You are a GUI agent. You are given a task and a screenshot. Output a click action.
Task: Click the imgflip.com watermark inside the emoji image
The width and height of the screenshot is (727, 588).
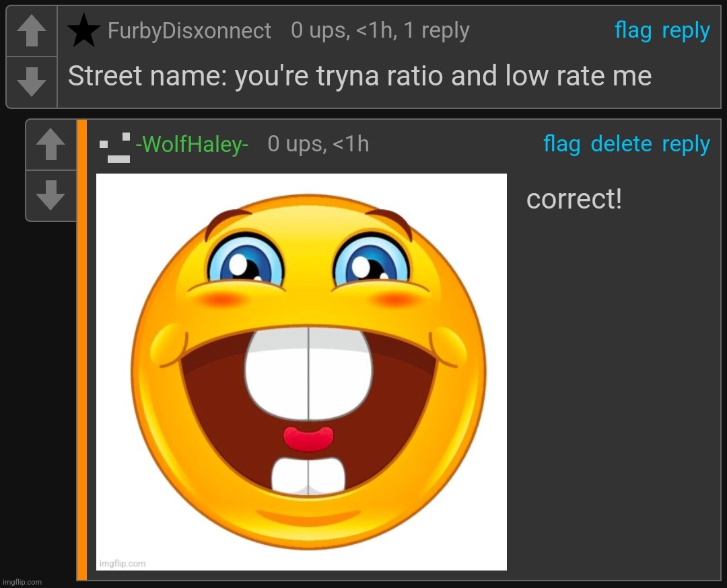tap(123, 563)
